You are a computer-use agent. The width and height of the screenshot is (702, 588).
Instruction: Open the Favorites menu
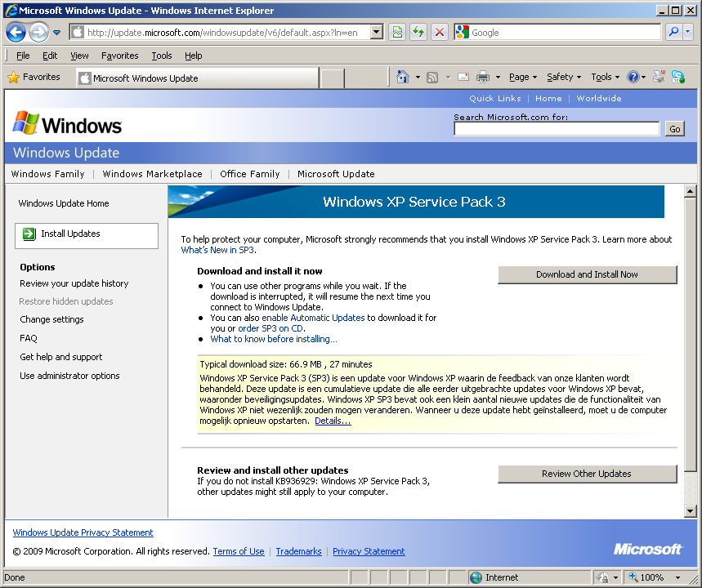point(119,56)
